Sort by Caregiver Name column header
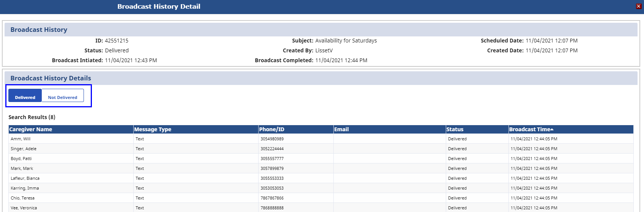Viewport: 644px width, 212px height. click(31, 129)
